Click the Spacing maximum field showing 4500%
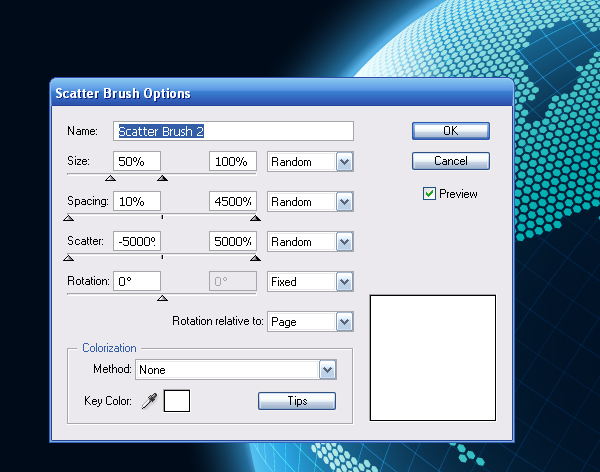600x472 pixels. [233, 201]
